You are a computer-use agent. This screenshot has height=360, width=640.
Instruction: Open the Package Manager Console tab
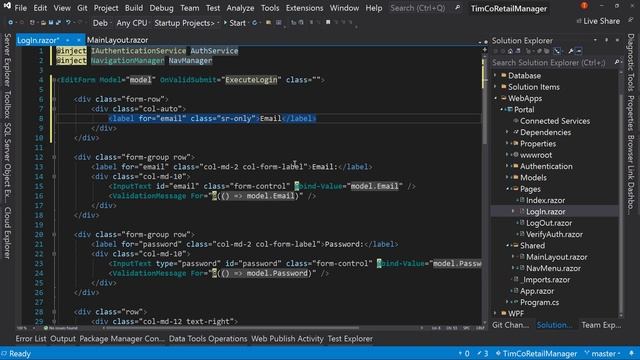point(122,339)
